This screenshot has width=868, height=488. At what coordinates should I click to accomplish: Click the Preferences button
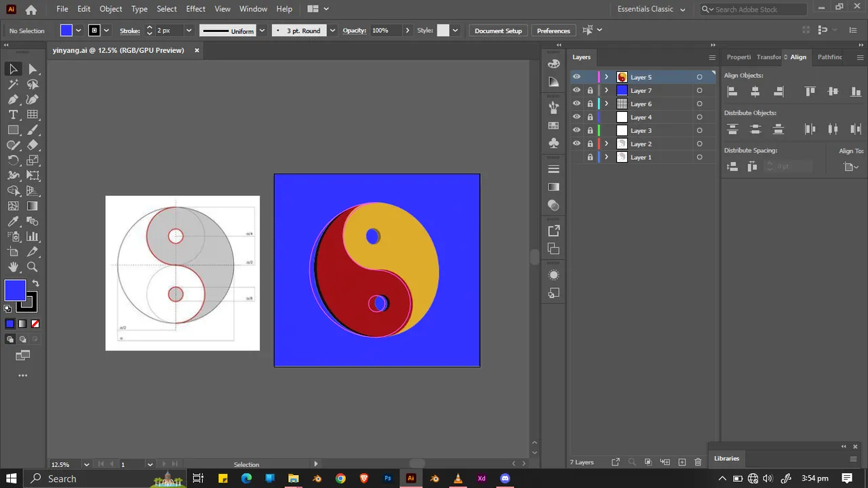pos(553,30)
